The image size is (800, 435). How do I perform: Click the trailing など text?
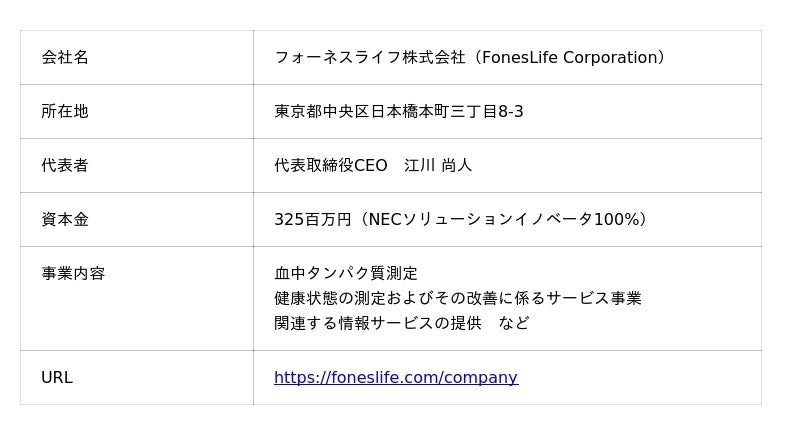[514, 323]
